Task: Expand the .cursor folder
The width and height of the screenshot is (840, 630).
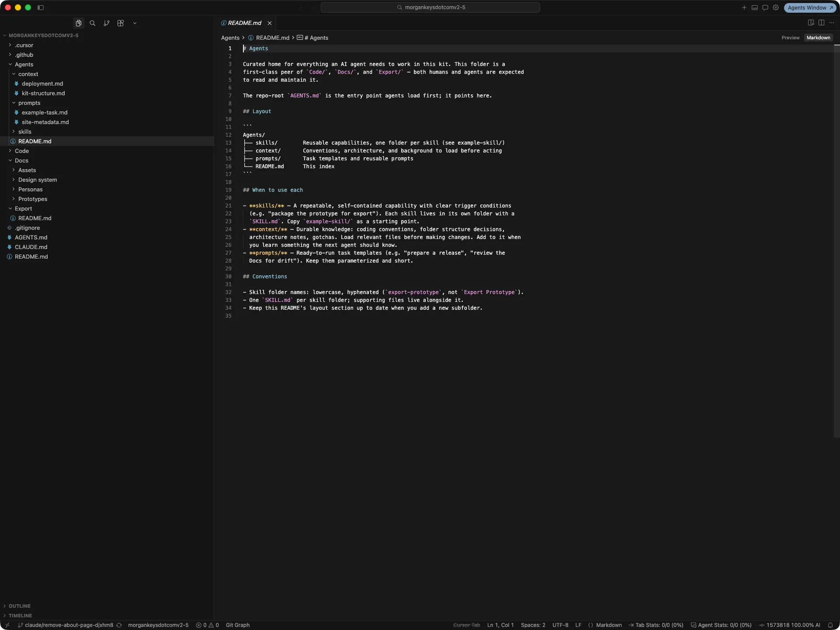Action: (24, 45)
